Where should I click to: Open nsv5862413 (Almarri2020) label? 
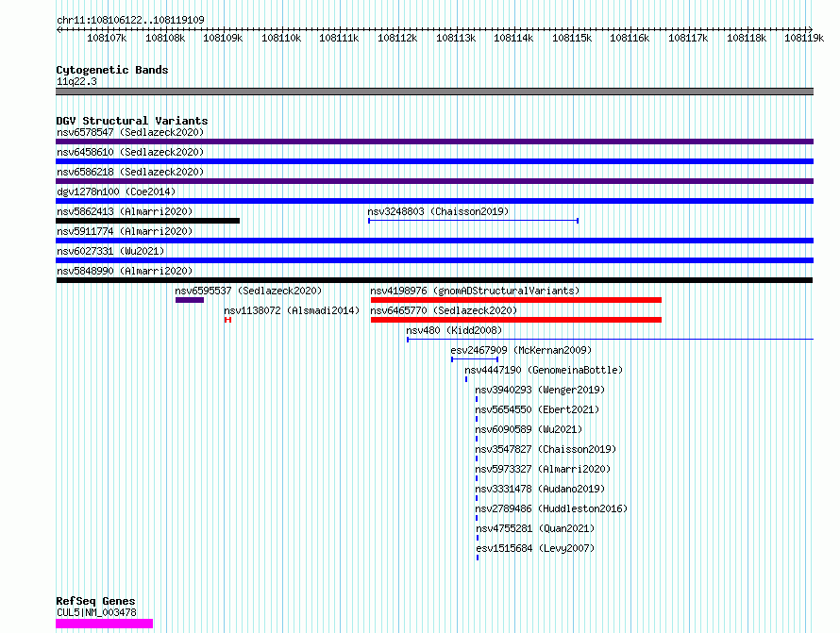click(125, 211)
